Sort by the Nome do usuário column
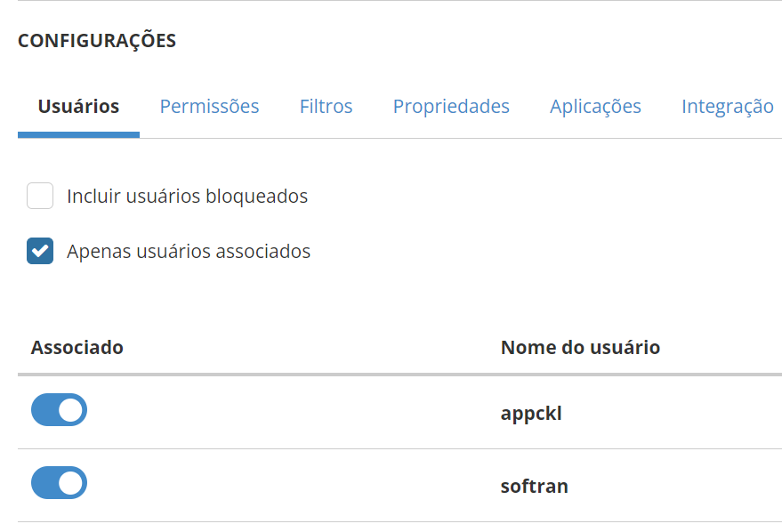The width and height of the screenshot is (782, 532). point(580,347)
